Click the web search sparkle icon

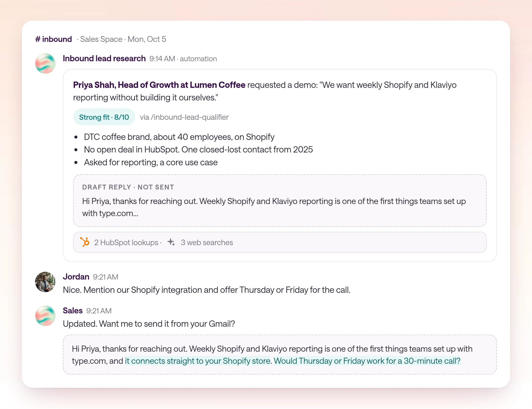pos(171,242)
